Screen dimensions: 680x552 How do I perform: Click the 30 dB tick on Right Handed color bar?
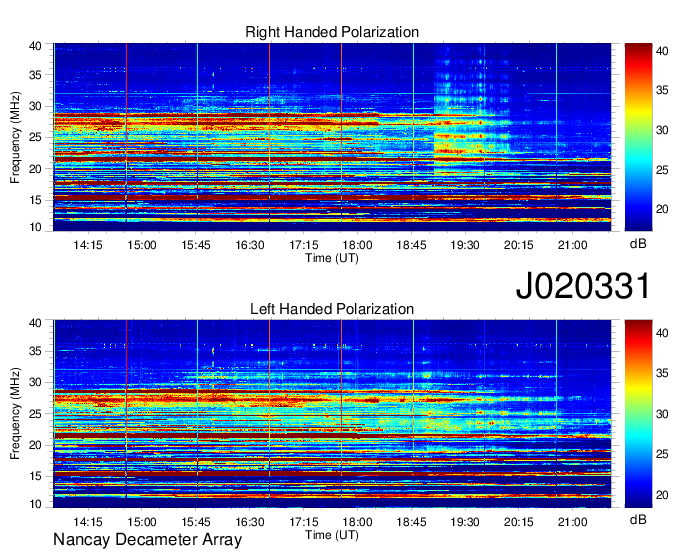point(662,130)
